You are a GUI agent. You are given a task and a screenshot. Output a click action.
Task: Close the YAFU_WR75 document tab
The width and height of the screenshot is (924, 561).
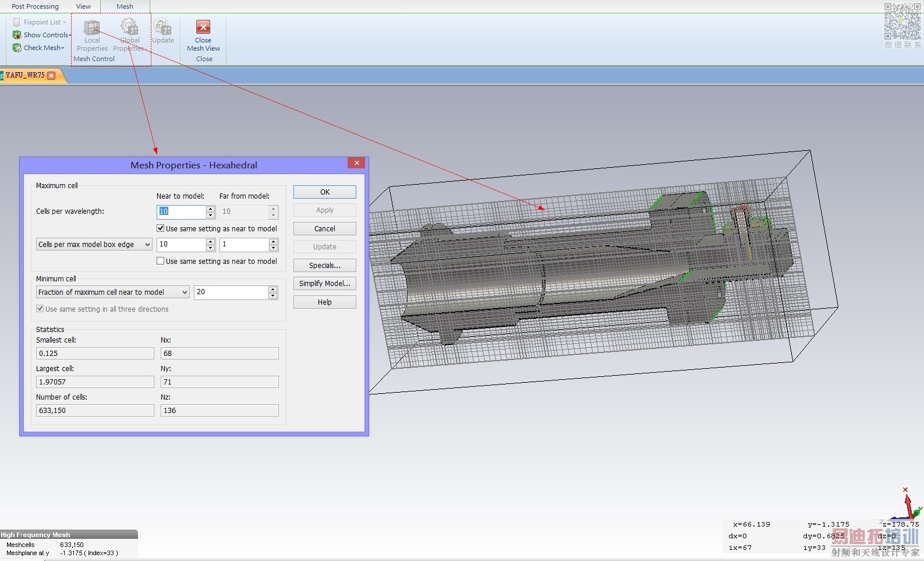(x=51, y=76)
